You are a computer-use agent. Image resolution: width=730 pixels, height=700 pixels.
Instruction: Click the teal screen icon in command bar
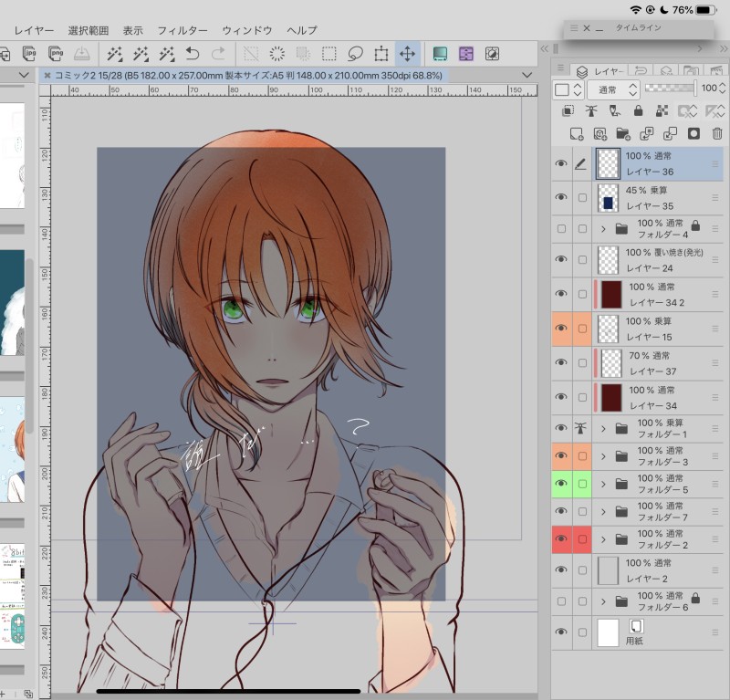(440, 54)
